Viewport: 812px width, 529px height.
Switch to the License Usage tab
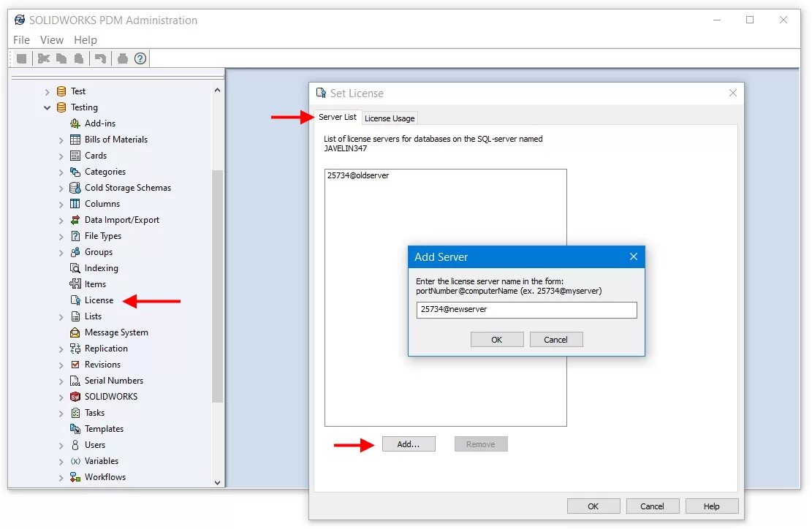tap(390, 118)
